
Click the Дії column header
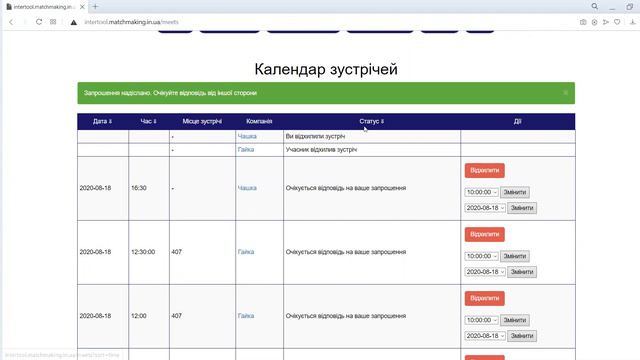[x=518, y=121]
